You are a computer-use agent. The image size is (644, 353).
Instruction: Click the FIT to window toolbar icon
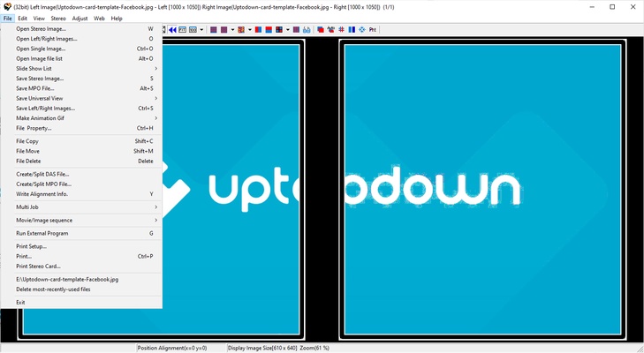[x=182, y=29]
